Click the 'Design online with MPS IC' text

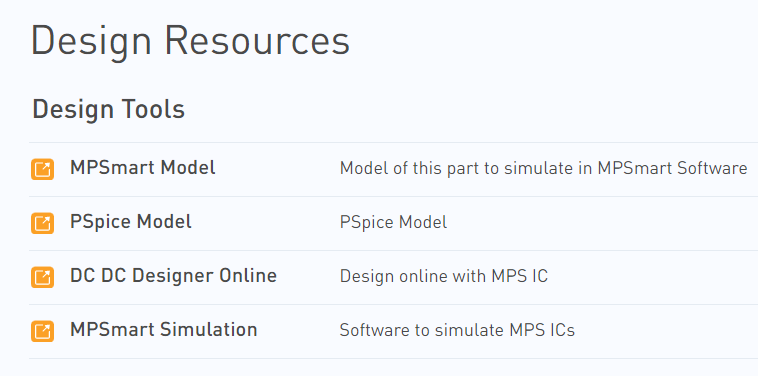(444, 276)
